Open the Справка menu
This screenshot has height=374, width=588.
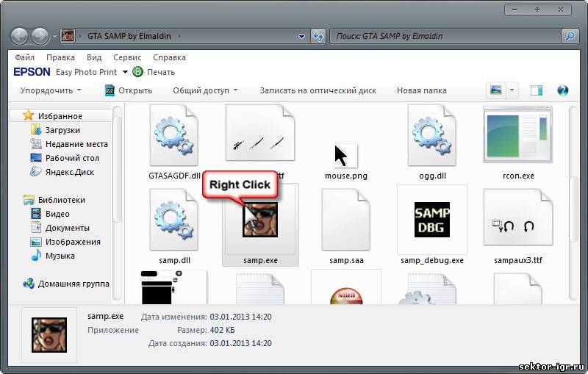click(x=169, y=57)
